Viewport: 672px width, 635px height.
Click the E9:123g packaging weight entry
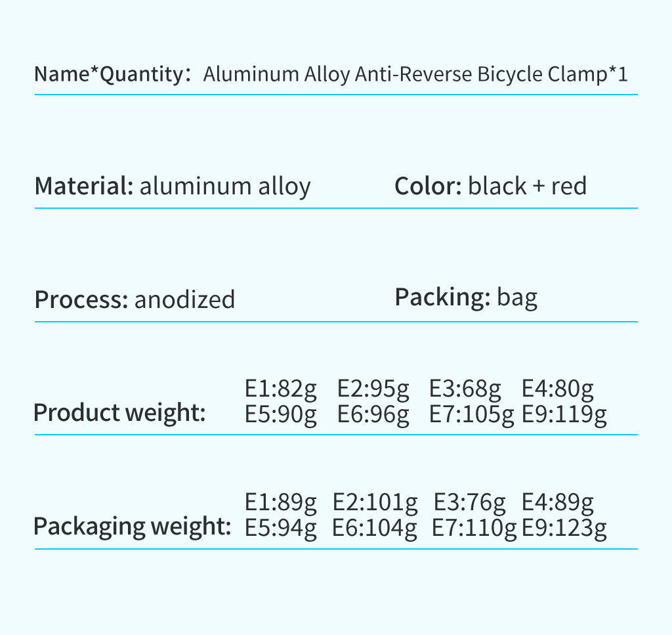point(564,528)
